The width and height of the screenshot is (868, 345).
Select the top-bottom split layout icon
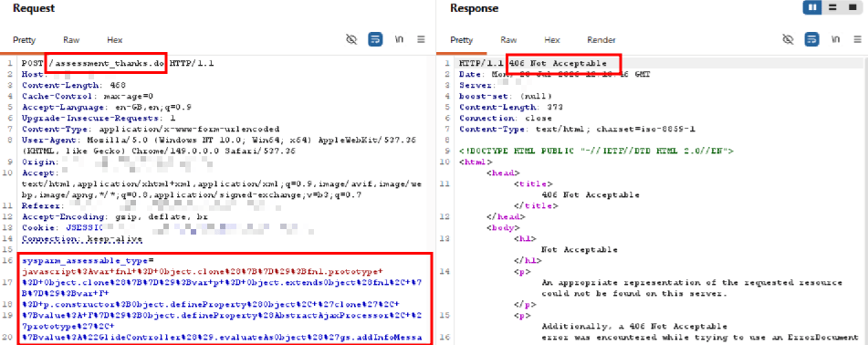tap(832, 7)
